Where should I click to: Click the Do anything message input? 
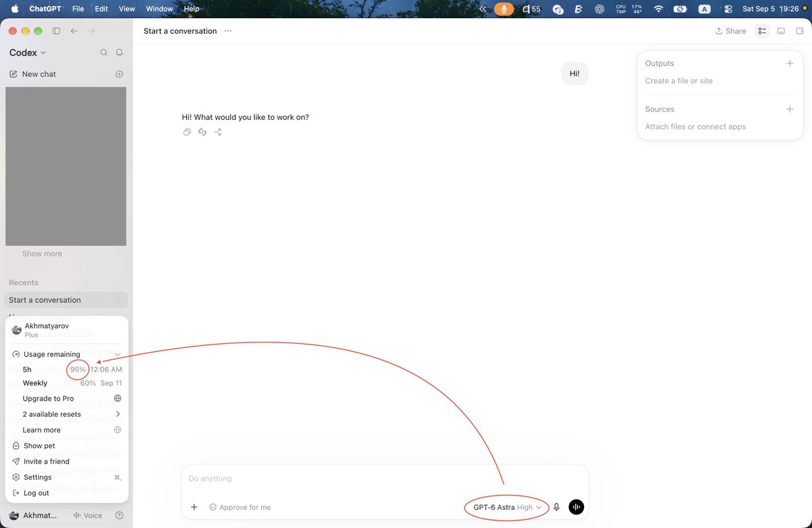point(385,479)
